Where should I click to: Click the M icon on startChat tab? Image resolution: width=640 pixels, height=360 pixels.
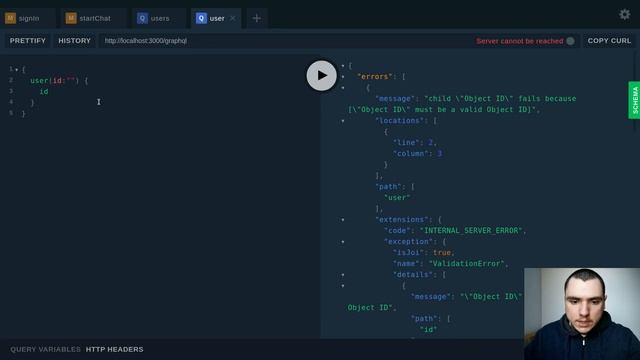click(71, 18)
